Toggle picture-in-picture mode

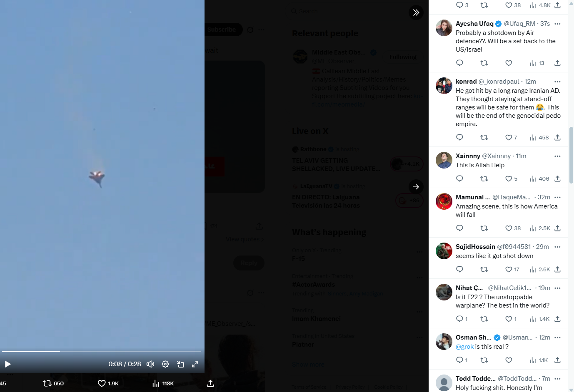point(180,364)
